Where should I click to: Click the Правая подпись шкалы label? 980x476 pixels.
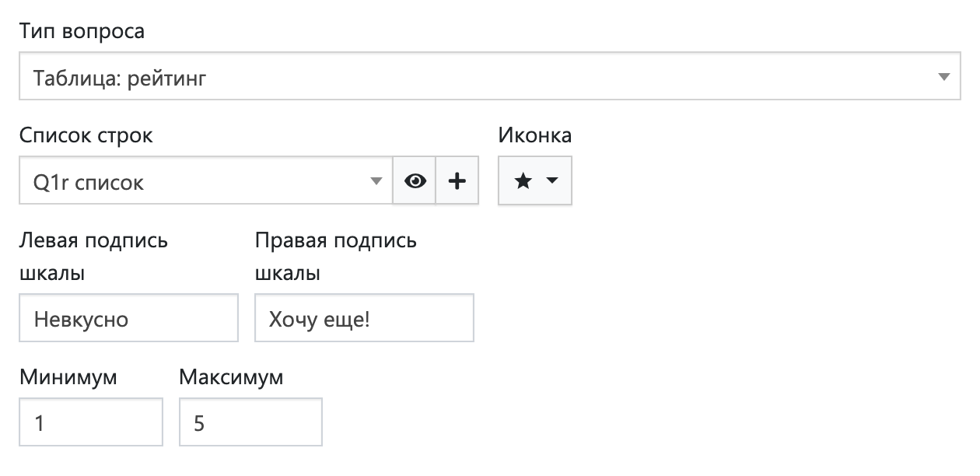click(335, 257)
